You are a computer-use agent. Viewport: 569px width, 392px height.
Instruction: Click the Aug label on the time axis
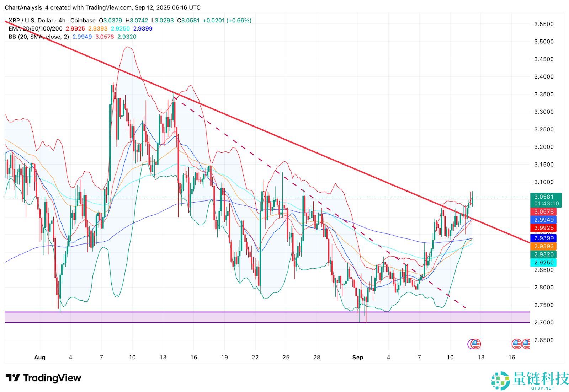click(x=39, y=358)
